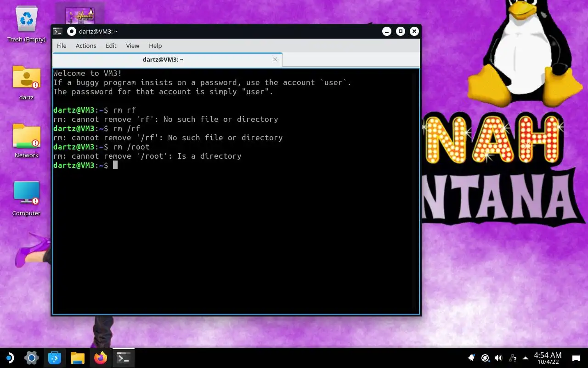Open the clock showing 4:54 AM
Screen dimensions: 588x368
pos(548,358)
